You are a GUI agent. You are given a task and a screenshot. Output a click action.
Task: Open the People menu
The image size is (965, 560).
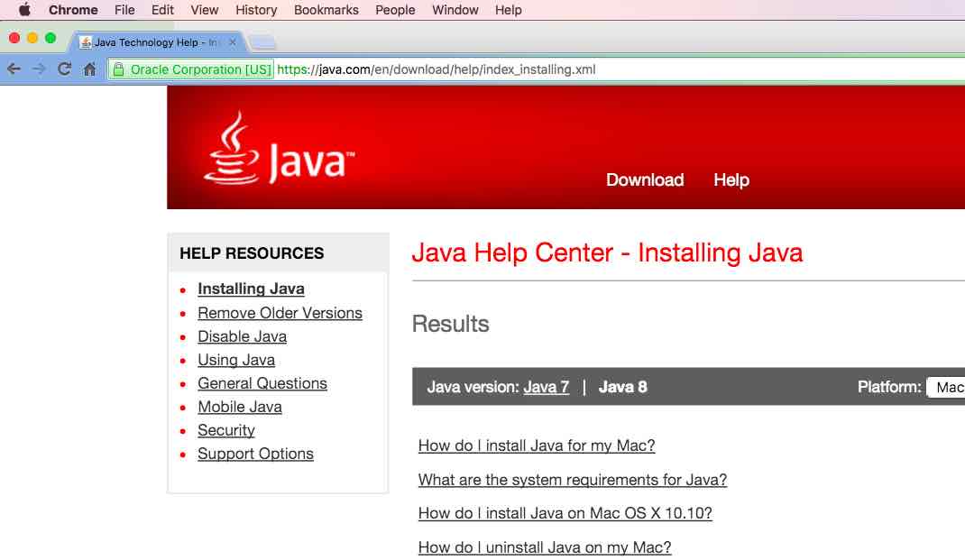[395, 10]
